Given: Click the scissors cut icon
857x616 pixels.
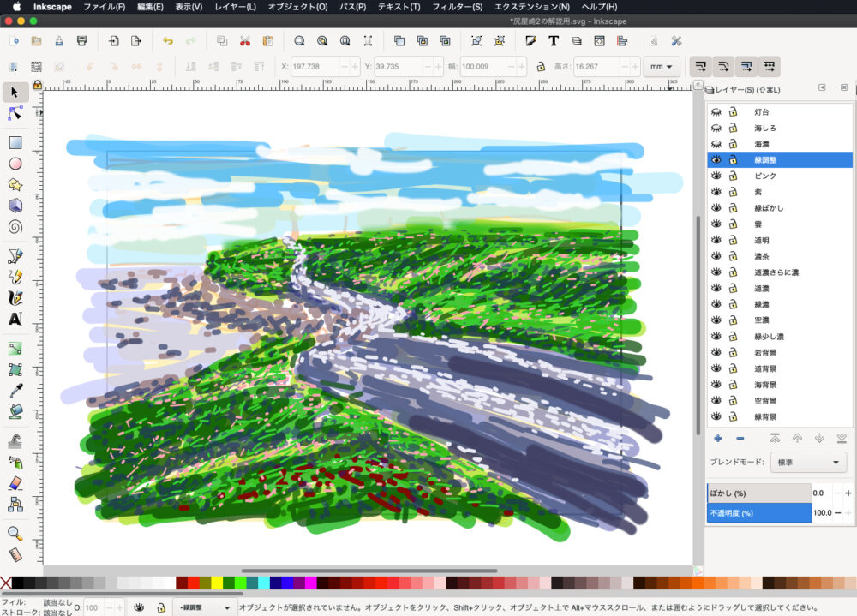Looking at the screenshot, I should (245, 40).
